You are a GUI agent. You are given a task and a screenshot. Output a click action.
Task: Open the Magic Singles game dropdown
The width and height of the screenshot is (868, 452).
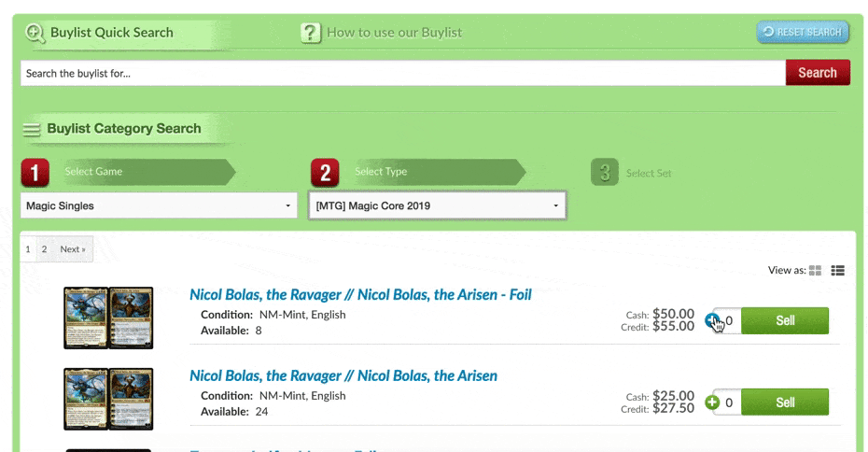[159, 205]
